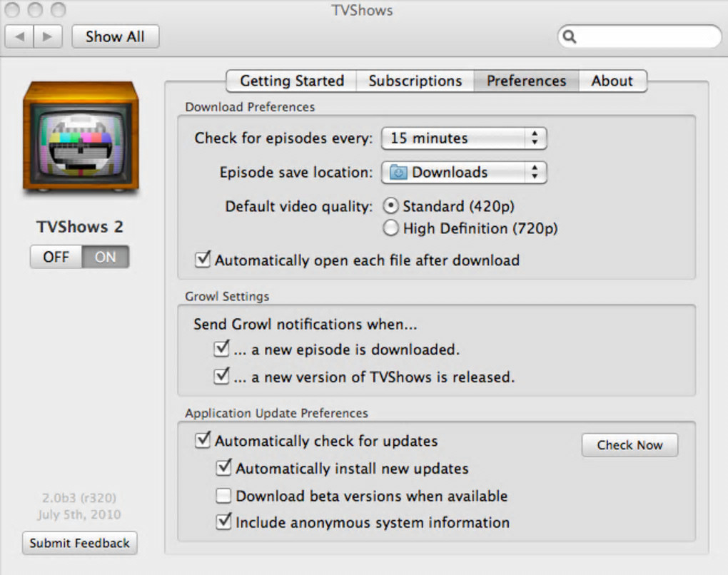
Task: Click the 'July 5th, 2010' release date text
Action: [x=79, y=514]
